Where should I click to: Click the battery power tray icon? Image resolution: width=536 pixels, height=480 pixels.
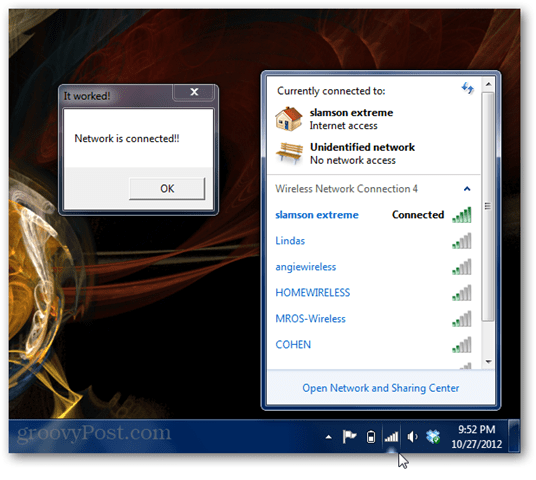click(x=371, y=437)
